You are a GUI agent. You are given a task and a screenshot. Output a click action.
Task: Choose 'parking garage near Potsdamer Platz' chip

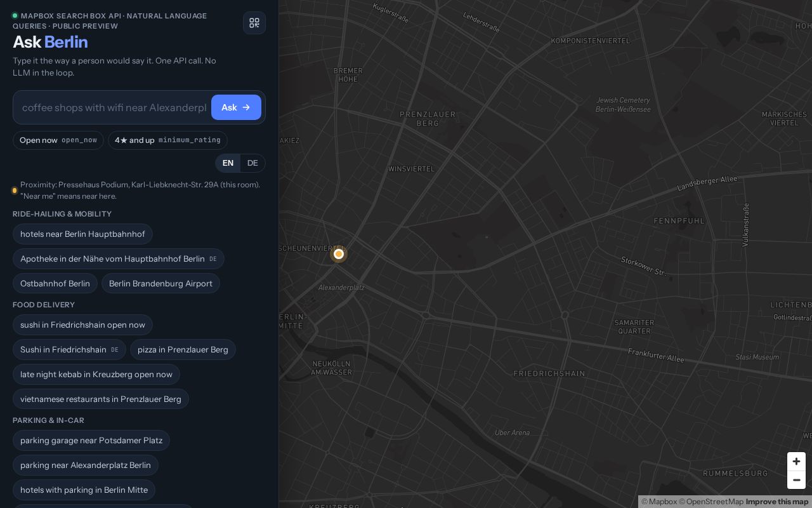pos(91,440)
